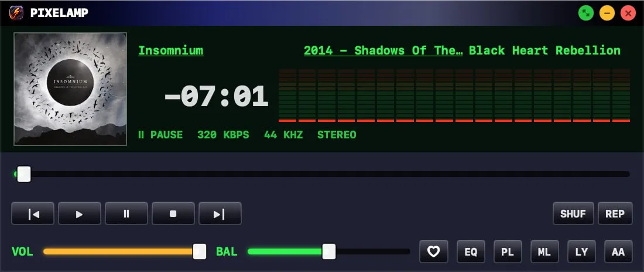Toggle shuffle with SHUF button
This screenshot has height=272, width=644.
point(573,213)
